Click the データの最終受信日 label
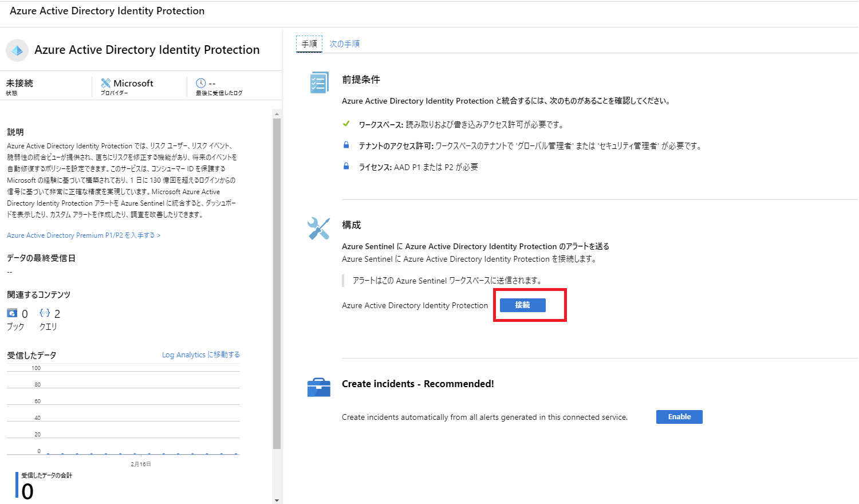This screenshot has width=859, height=504. click(41, 258)
